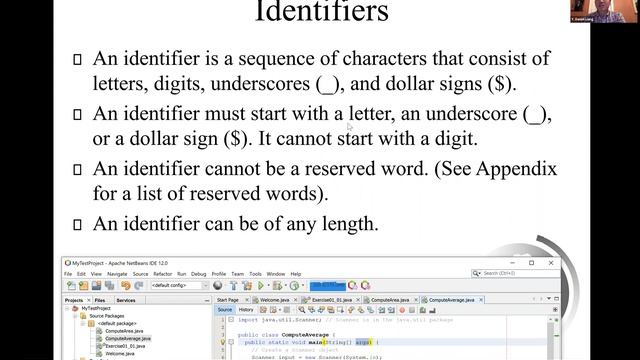Maximize the editor window icon
This screenshot has width=640, height=360.
click(556, 299)
